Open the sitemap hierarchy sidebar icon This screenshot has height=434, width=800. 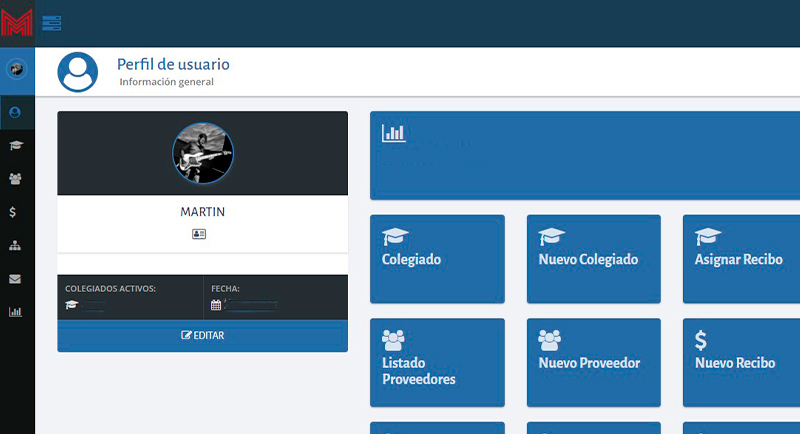(x=15, y=245)
